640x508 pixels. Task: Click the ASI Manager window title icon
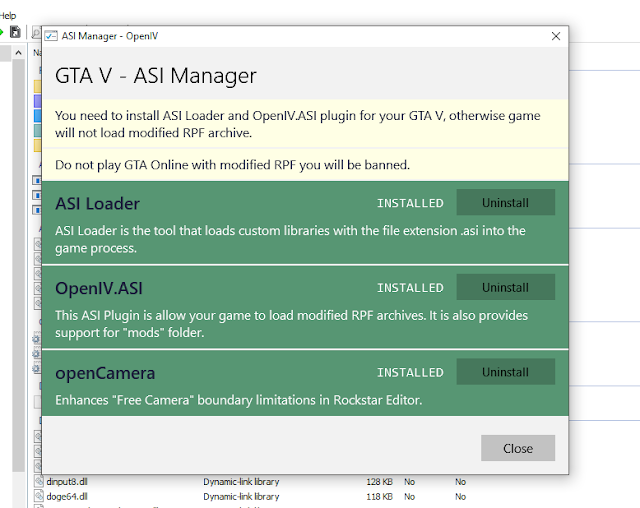click(51, 36)
